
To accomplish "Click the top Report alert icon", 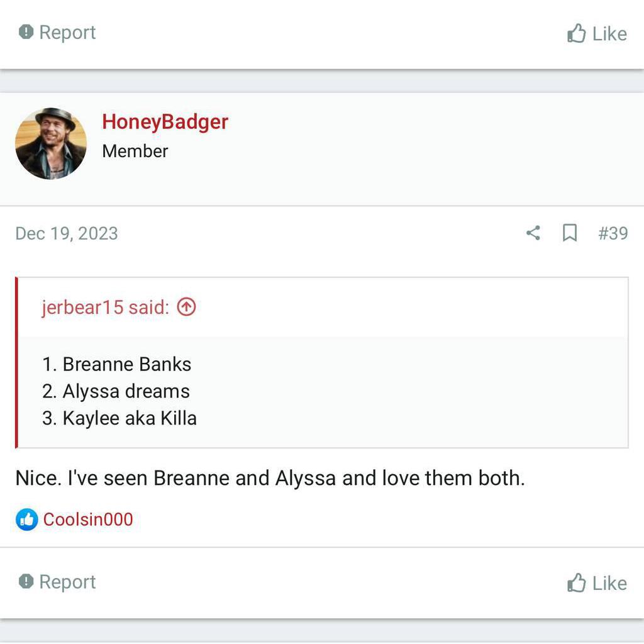I will (x=26, y=32).
